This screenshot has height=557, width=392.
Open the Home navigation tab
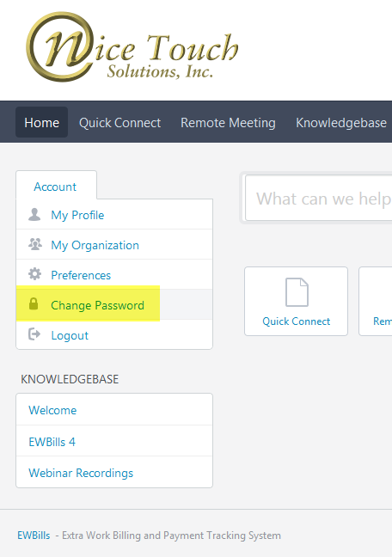[41, 122]
